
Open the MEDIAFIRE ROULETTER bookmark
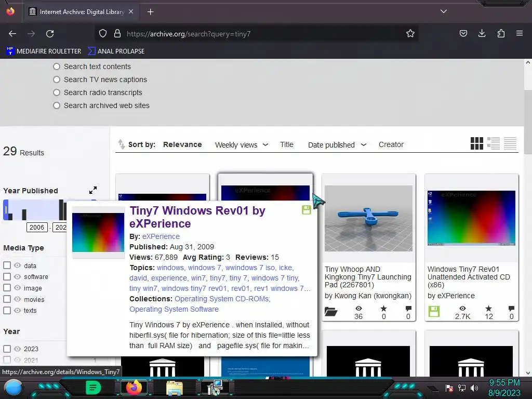[44, 51]
